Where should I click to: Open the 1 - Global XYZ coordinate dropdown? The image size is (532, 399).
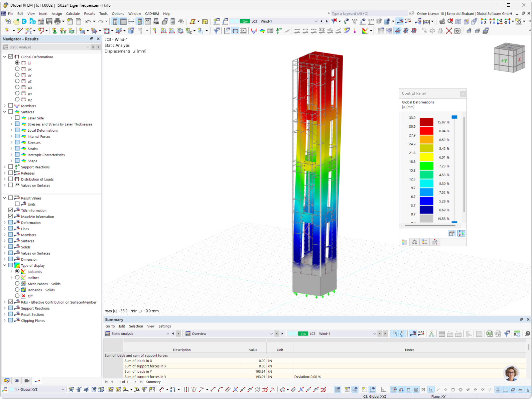(x=37, y=389)
